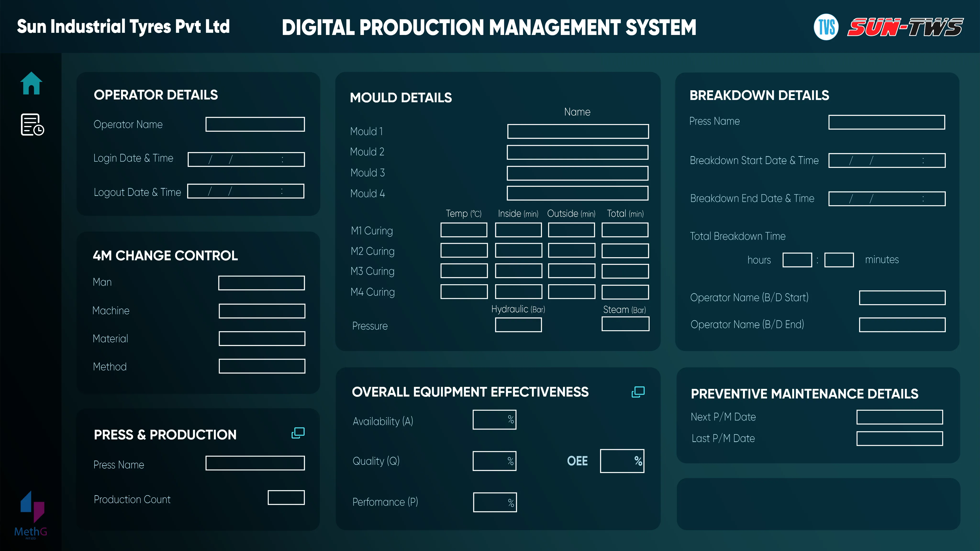
Task: Click the Operator Details heading
Action: click(156, 95)
